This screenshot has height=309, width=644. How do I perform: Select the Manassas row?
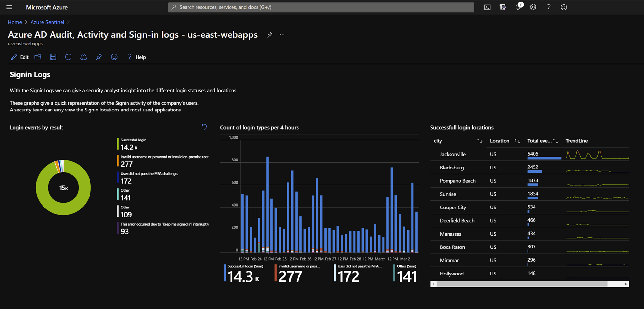point(529,234)
